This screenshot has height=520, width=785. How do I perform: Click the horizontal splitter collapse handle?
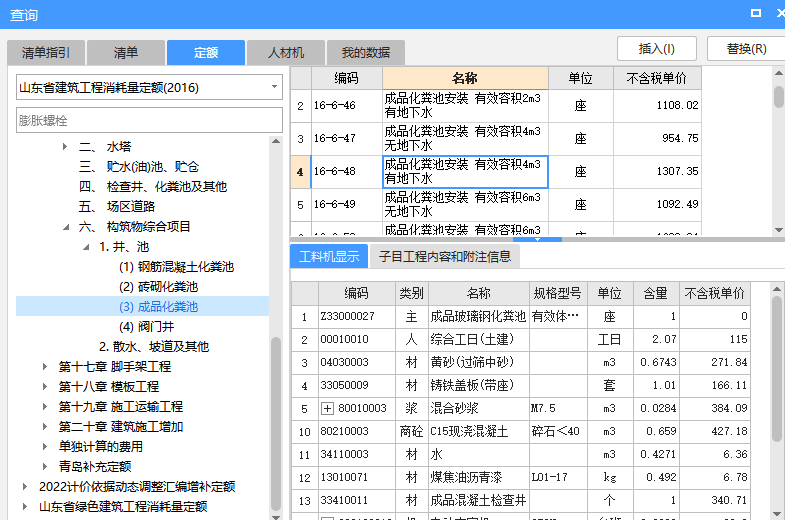(537, 239)
